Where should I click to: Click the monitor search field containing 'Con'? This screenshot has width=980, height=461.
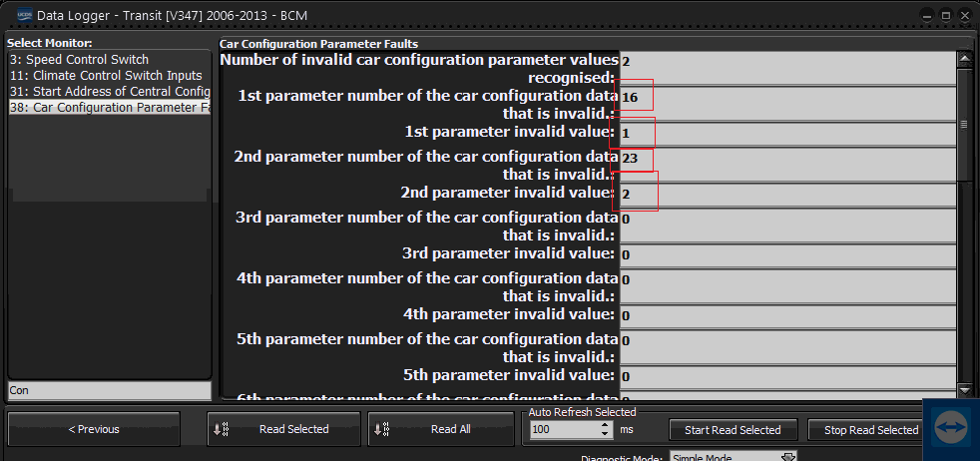point(110,390)
